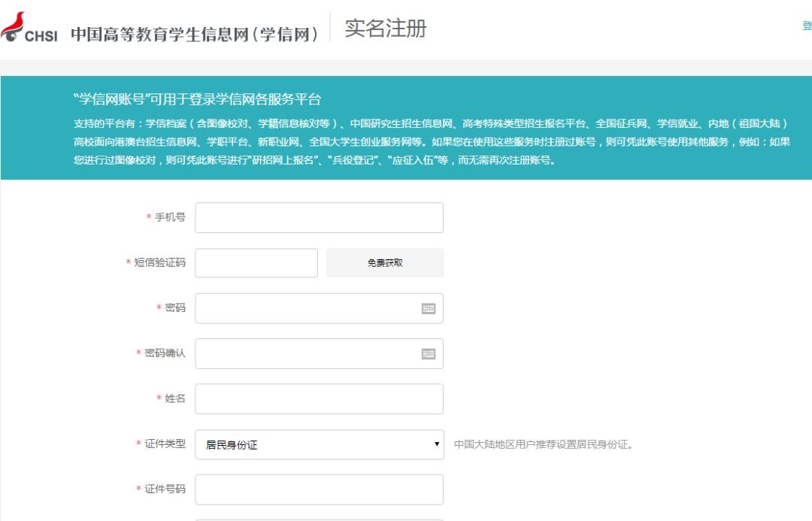The image size is (812, 521).
Task: Click the banner heading “学信网账号”可用于登录学信网各服务平台
Action: (197, 99)
